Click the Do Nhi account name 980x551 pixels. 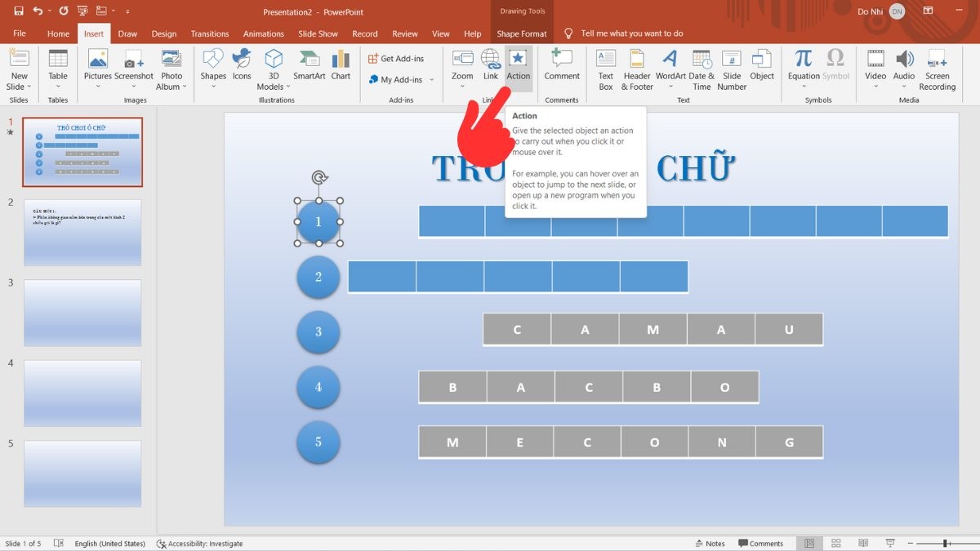point(871,11)
